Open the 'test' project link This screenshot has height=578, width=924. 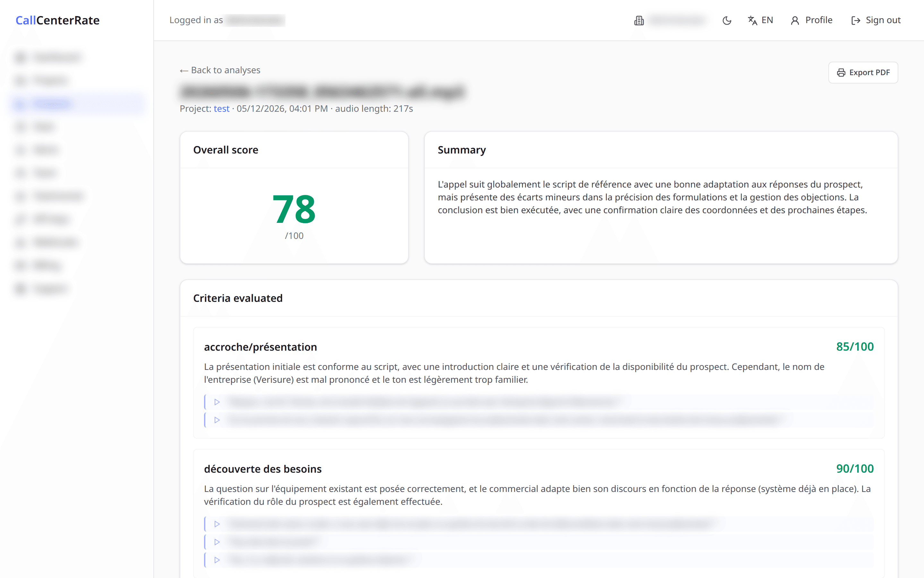(221, 109)
